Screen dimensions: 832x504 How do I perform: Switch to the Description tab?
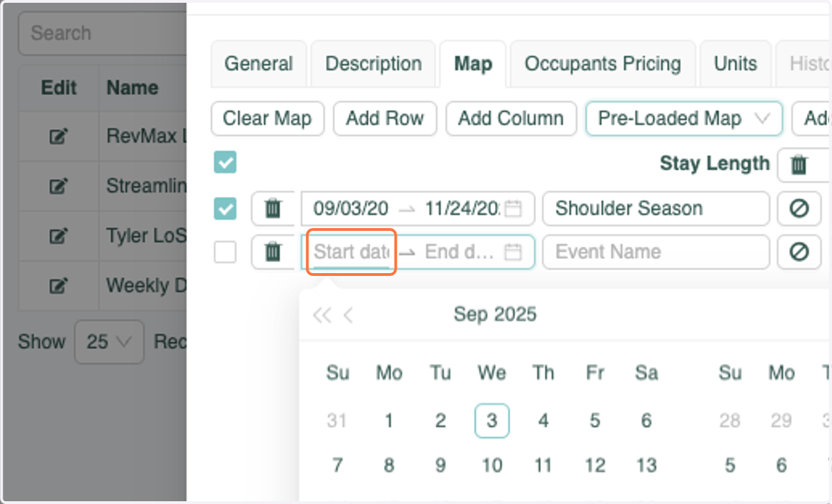374,64
